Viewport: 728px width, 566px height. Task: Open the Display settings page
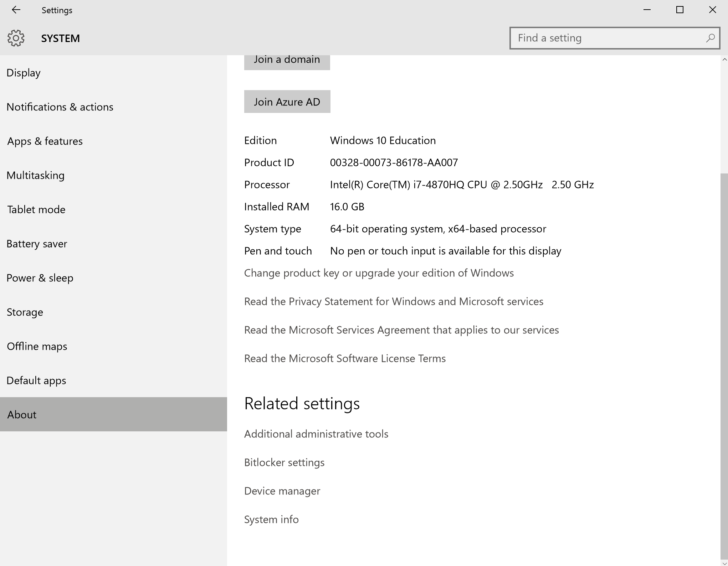pos(24,73)
